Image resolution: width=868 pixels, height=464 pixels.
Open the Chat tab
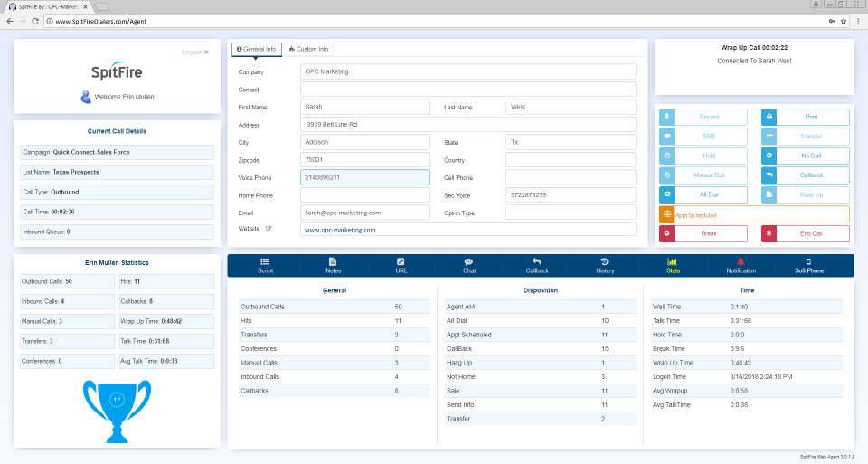click(x=469, y=266)
